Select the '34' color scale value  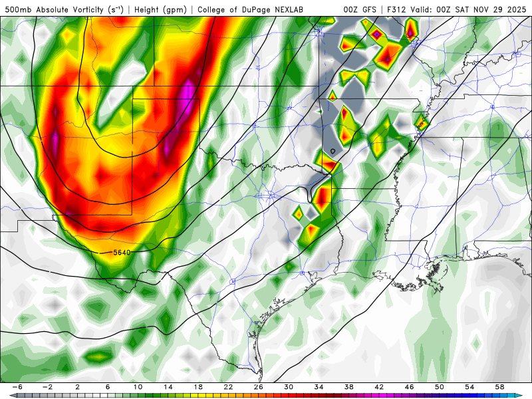click(319, 387)
